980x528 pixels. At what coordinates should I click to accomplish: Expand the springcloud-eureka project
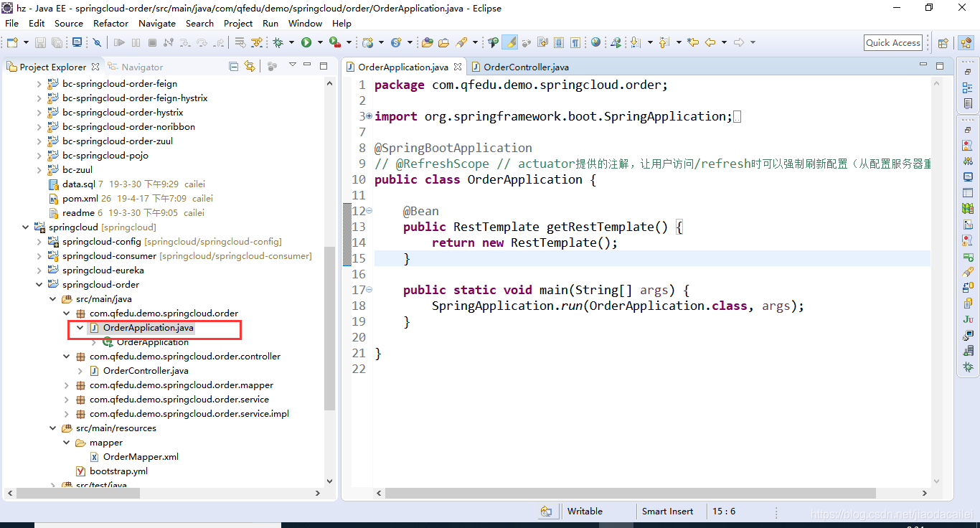click(x=39, y=270)
